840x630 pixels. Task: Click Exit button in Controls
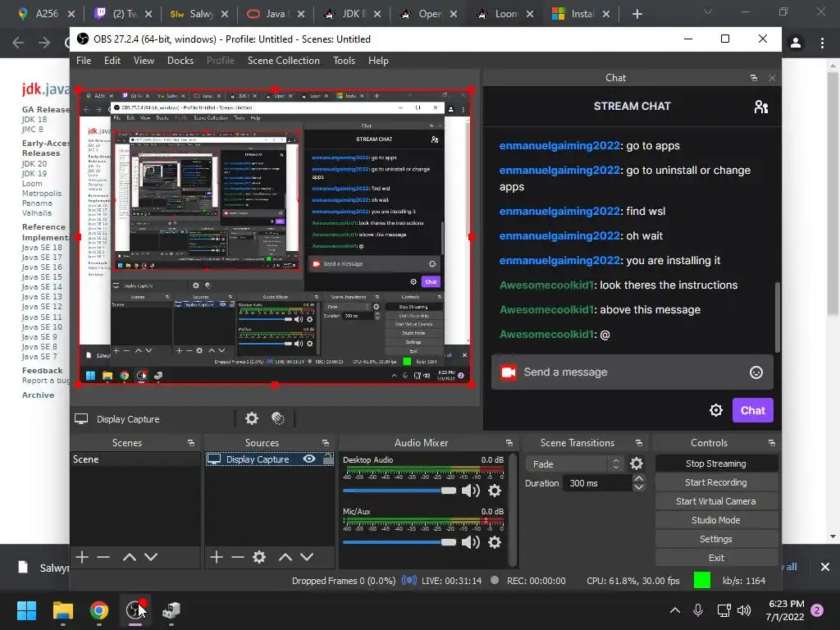click(715, 558)
